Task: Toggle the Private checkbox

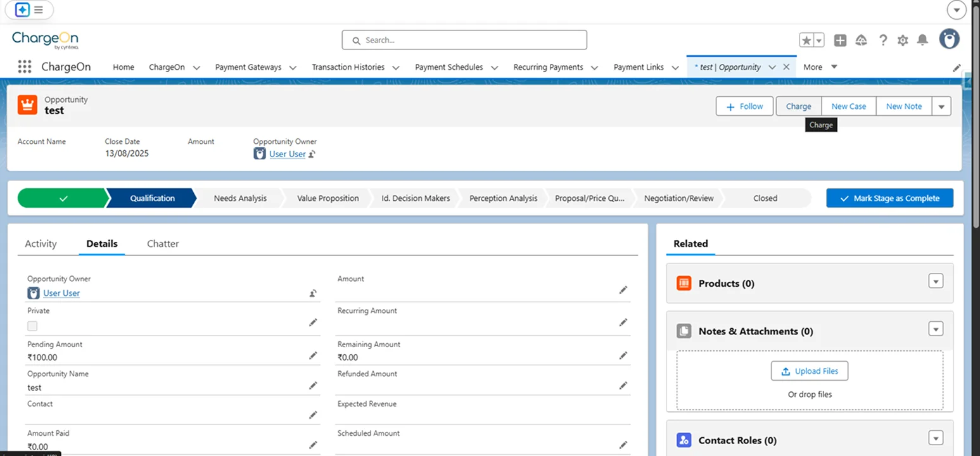Action: (x=32, y=326)
